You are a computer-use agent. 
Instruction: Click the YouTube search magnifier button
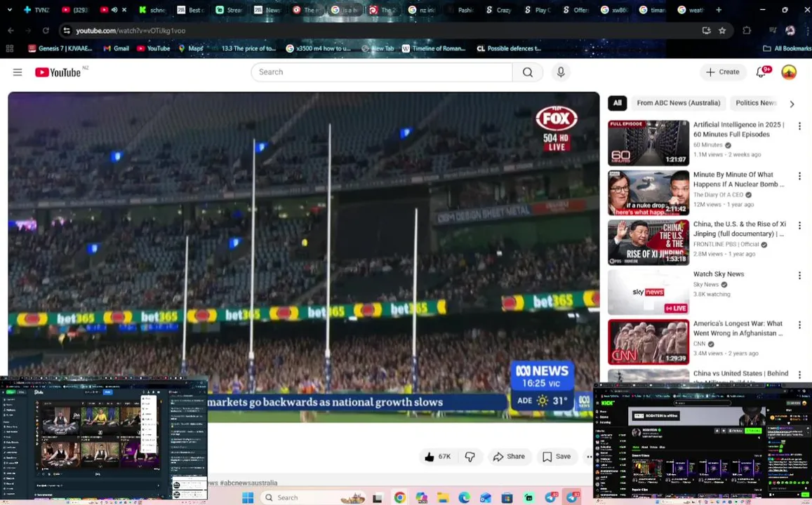tap(528, 72)
